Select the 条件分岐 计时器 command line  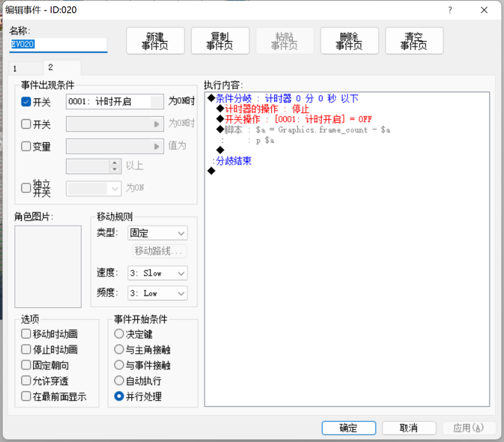coord(283,98)
